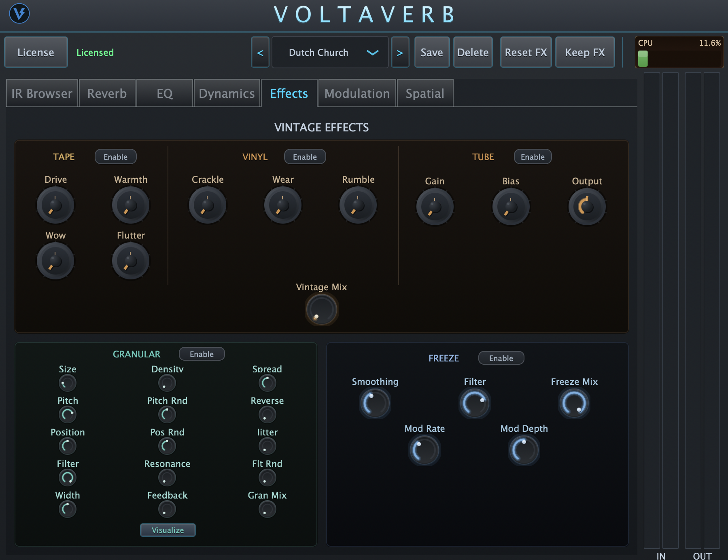
Task: Enable the Granular processor
Action: pyautogui.click(x=202, y=354)
